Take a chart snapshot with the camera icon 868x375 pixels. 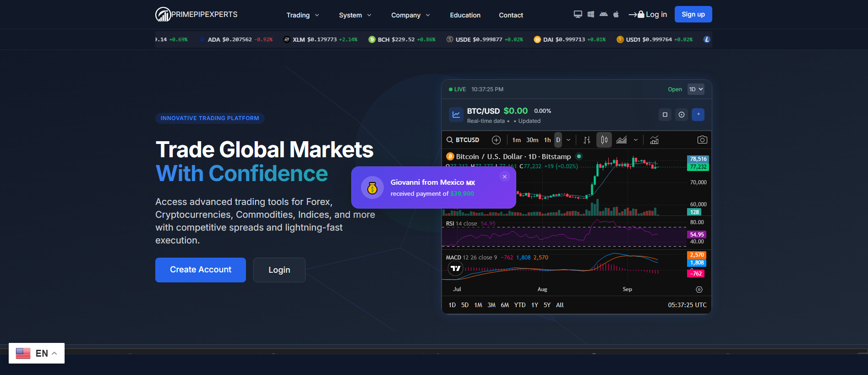pyautogui.click(x=702, y=140)
